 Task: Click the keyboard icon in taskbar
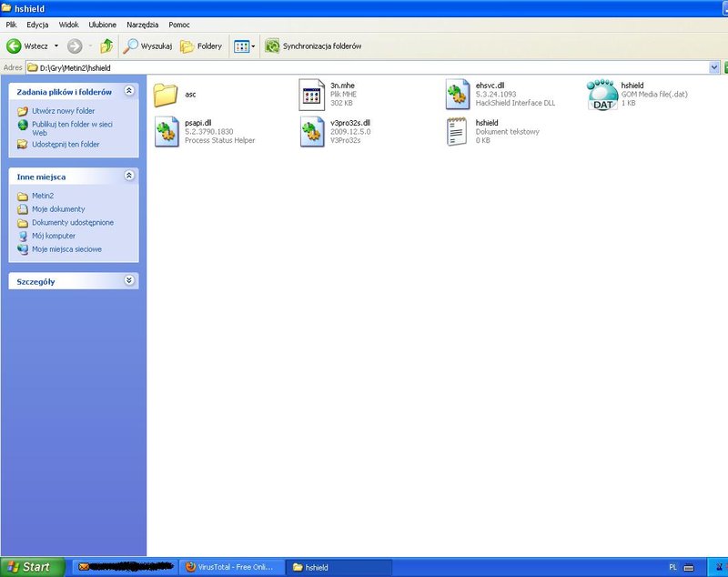tap(689, 567)
